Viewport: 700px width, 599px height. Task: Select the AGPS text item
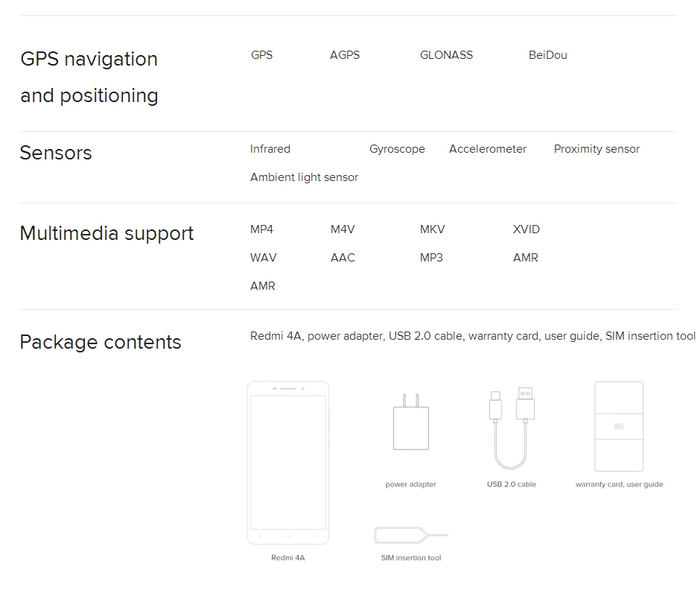(x=345, y=55)
